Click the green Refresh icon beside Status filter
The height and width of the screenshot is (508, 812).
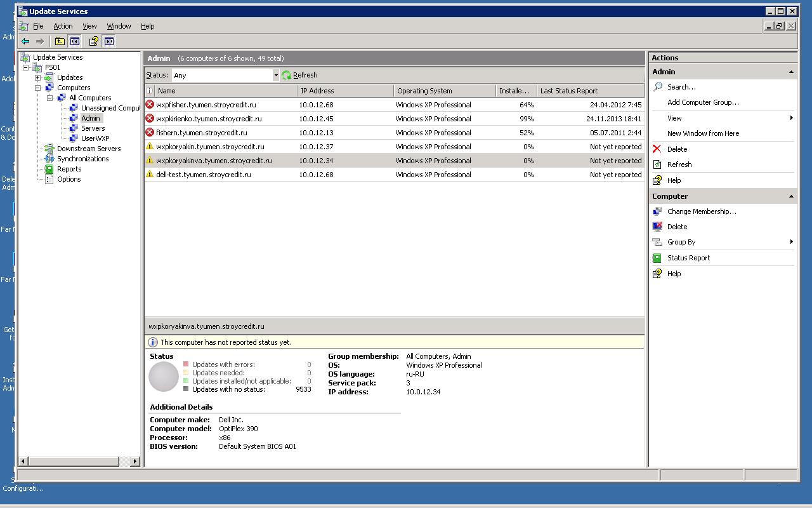pyautogui.click(x=287, y=75)
